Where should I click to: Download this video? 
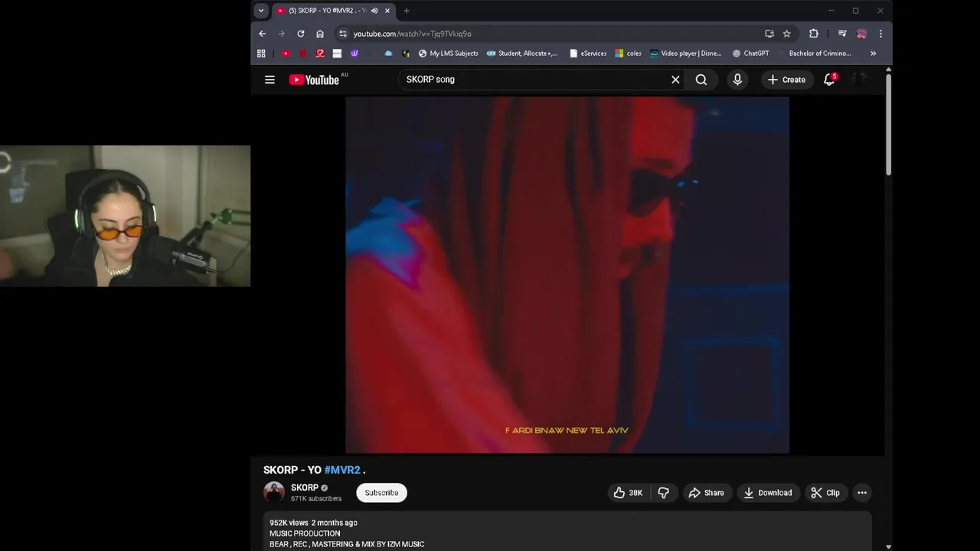click(768, 493)
